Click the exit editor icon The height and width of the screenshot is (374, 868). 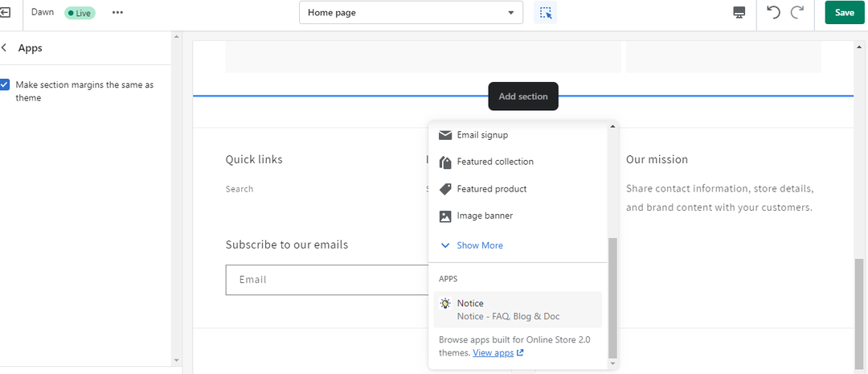(5, 12)
